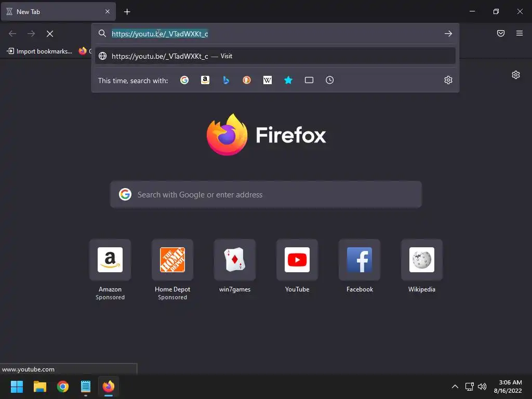Click the Search with Google page field

point(266,194)
